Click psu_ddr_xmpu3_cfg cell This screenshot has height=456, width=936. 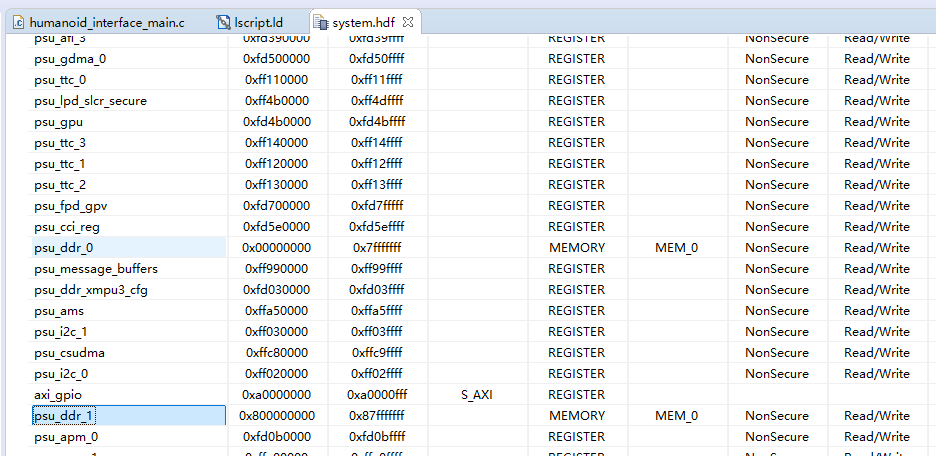pos(91,290)
